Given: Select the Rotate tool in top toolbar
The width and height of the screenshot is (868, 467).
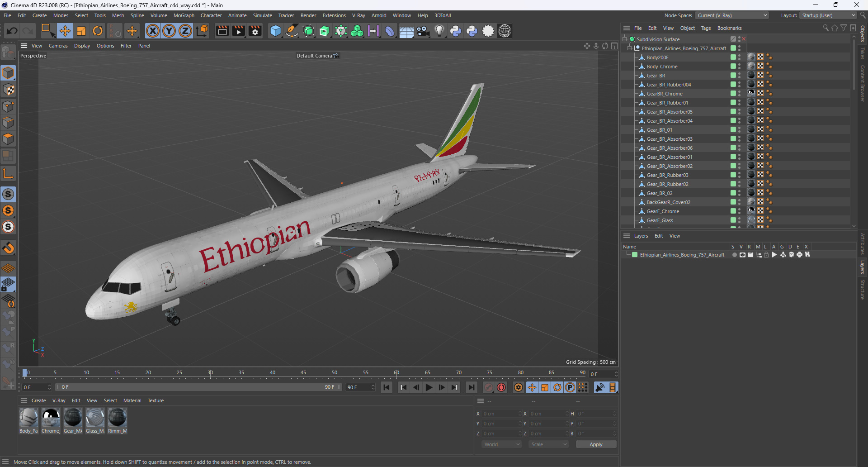Looking at the screenshot, I should [98, 31].
